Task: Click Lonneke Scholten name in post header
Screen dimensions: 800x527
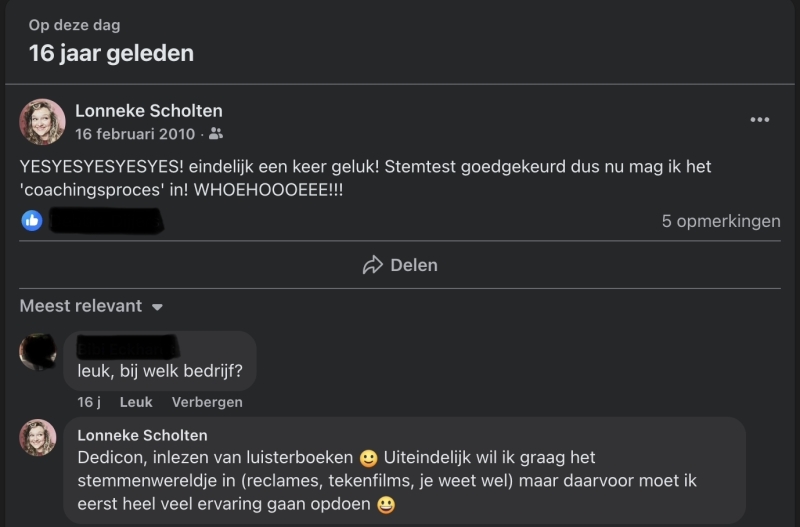Action: click(149, 111)
